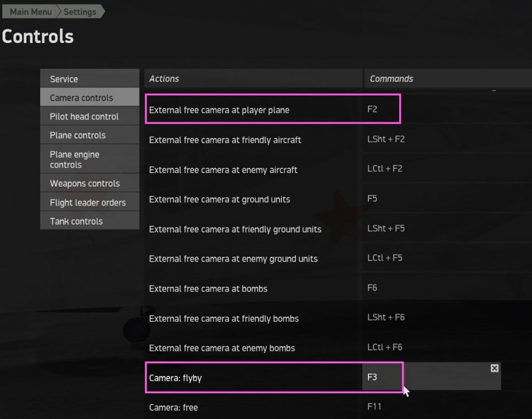Select the Camera: free action row
The width and height of the screenshot is (532, 419).
[x=174, y=407]
